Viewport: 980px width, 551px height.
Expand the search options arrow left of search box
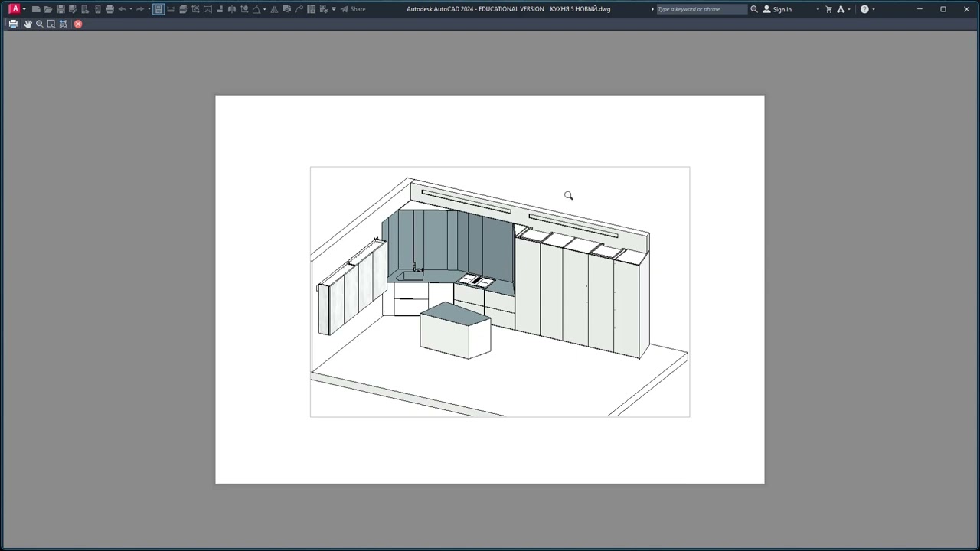tap(652, 9)
